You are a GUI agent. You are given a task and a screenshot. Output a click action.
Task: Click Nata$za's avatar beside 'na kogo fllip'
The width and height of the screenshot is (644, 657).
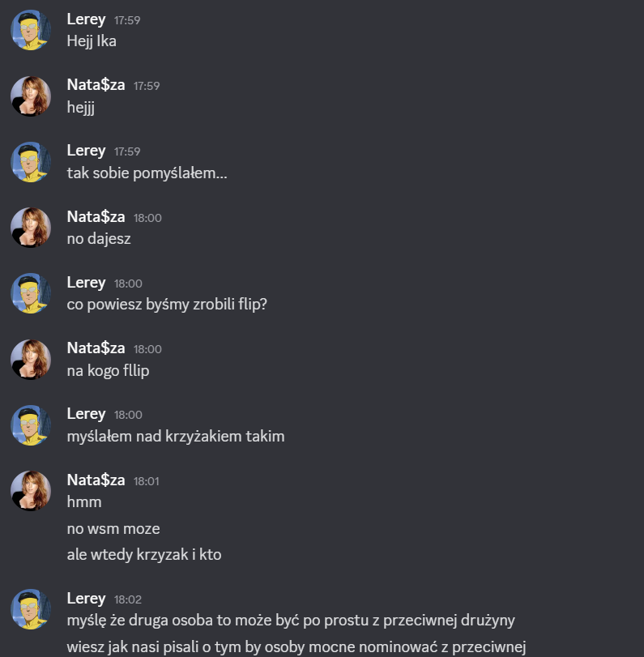[x=31, y=359]
